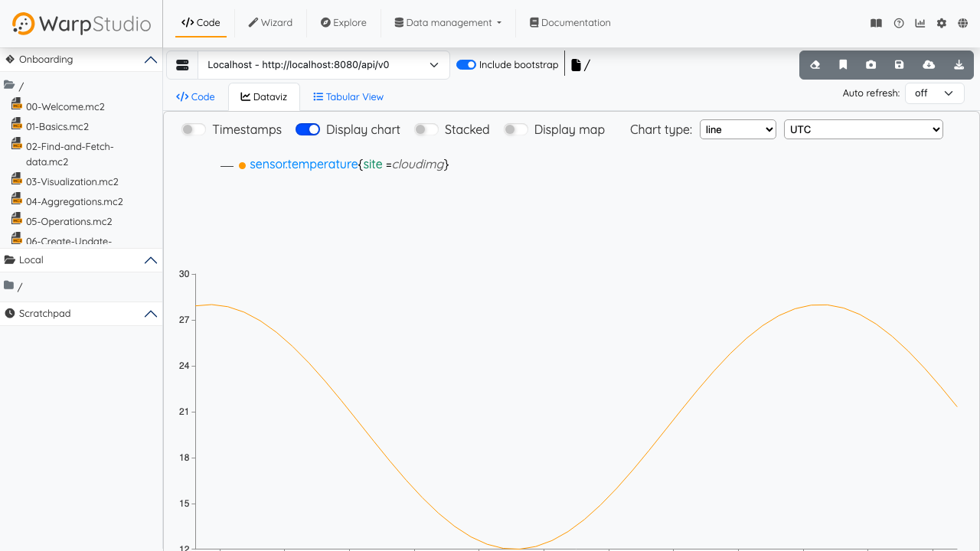Click the server icon beside Localhost
The image size is (980, 551).
[182, 65]
